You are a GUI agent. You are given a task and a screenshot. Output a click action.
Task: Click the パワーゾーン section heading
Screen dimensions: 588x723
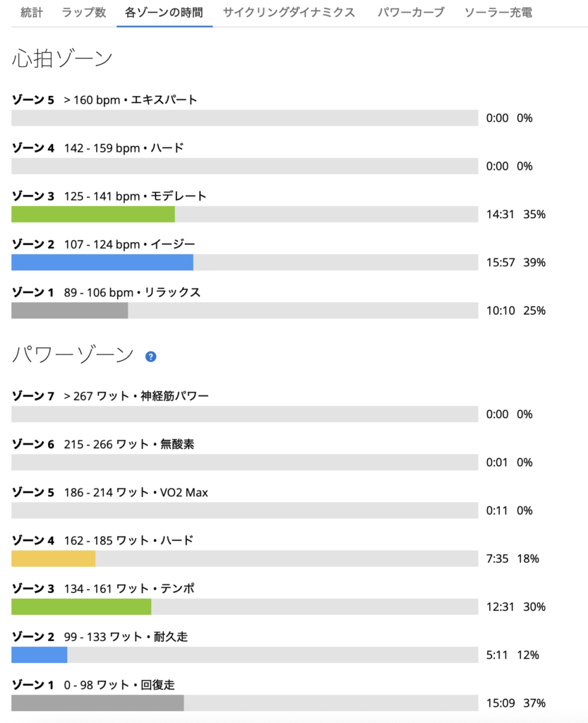[x=73, y=355]
